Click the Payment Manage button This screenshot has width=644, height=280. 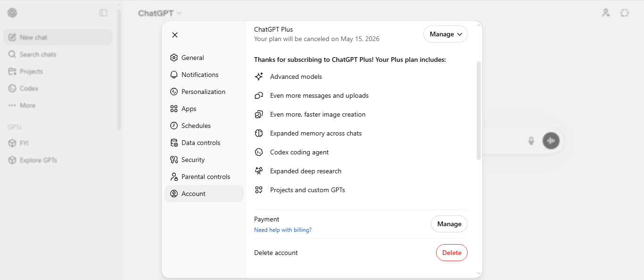(449, 224)
